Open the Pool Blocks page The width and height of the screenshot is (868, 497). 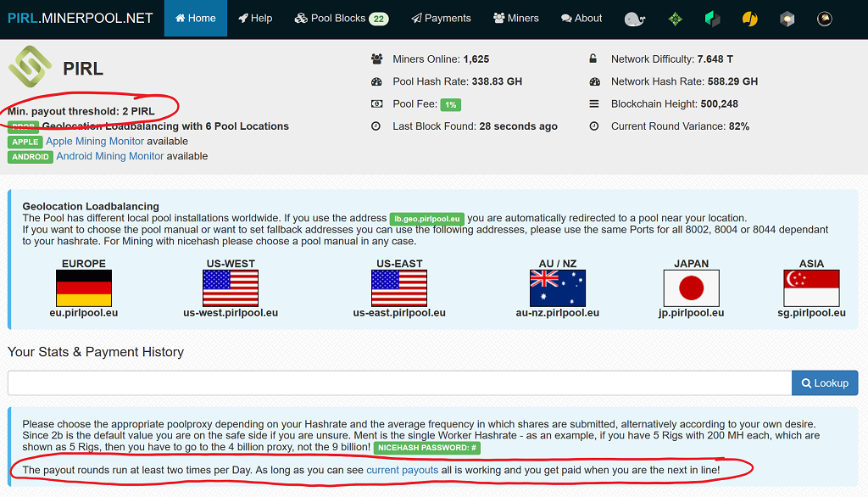[x=342, y=19]
